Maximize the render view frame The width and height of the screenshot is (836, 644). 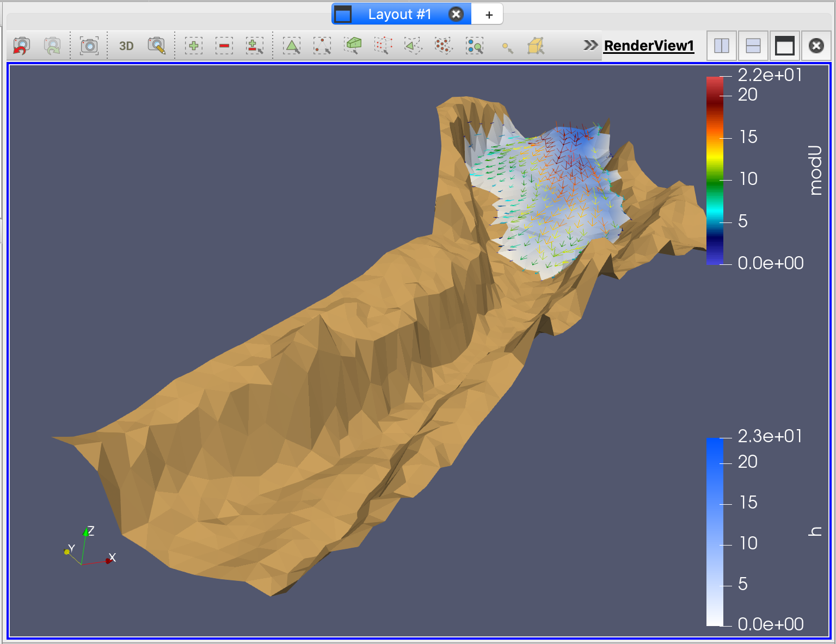tap(784, 46)
